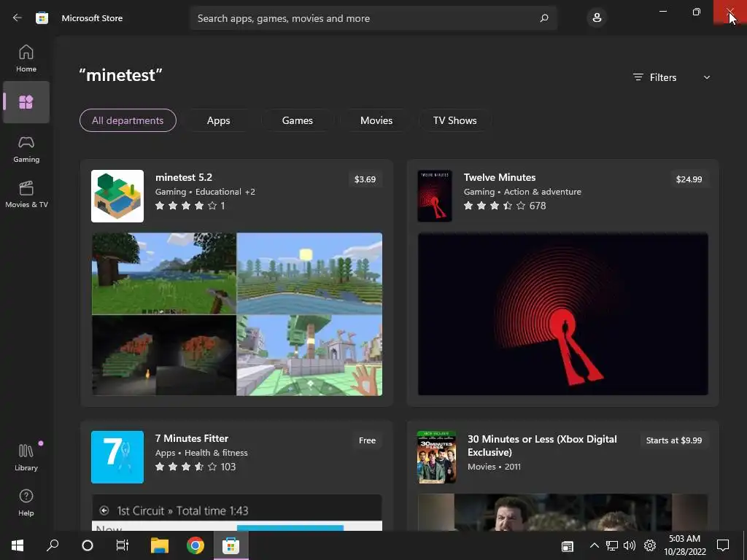Open the Twelve Minutes title link
This screenshot has height=560, width=747.
499,177
